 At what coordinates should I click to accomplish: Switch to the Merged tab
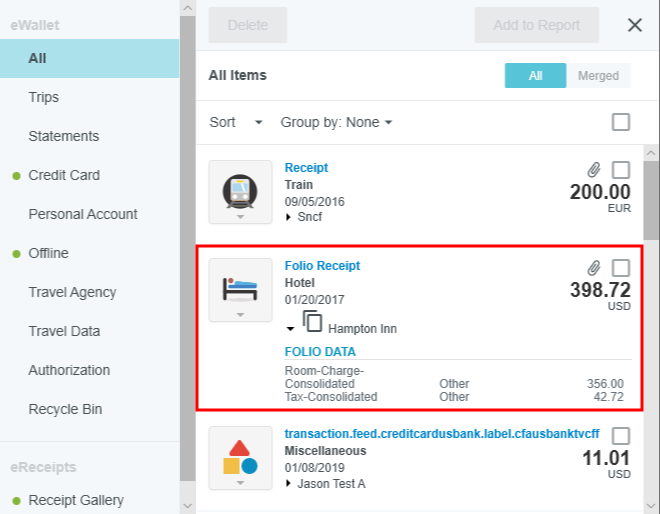598,76
